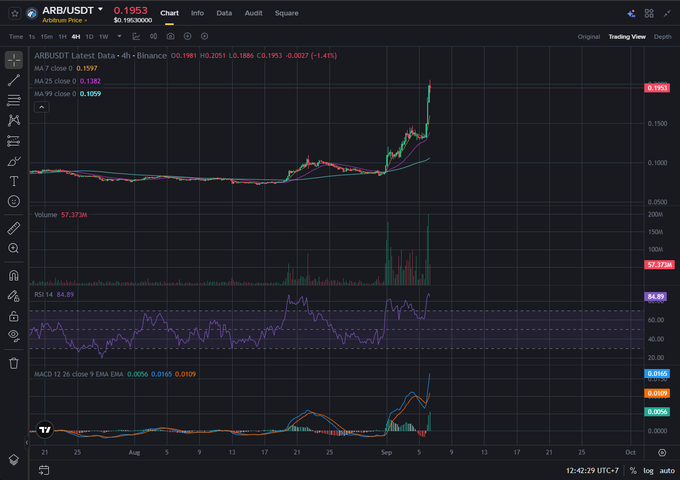Click the TradingView logo badge
680x480 pixels.
(x=45, y=430)
